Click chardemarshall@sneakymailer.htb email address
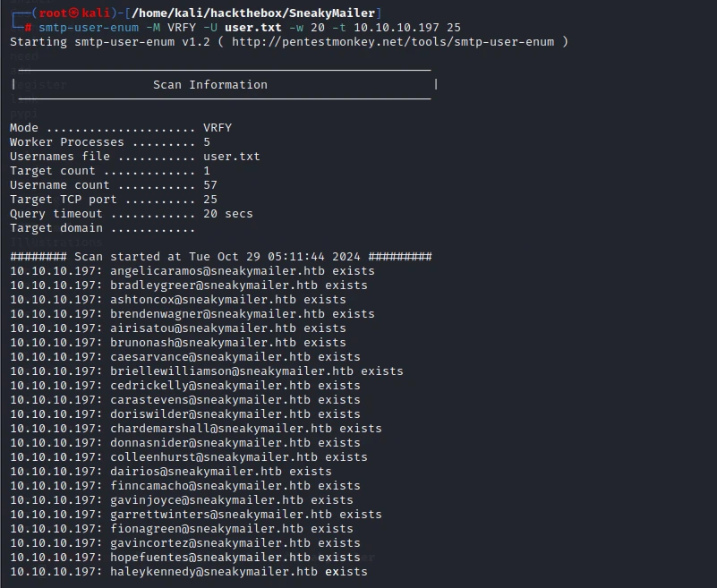Image resolution: width=717 pixels, height=588 pixels. click(x=221, y=428)
